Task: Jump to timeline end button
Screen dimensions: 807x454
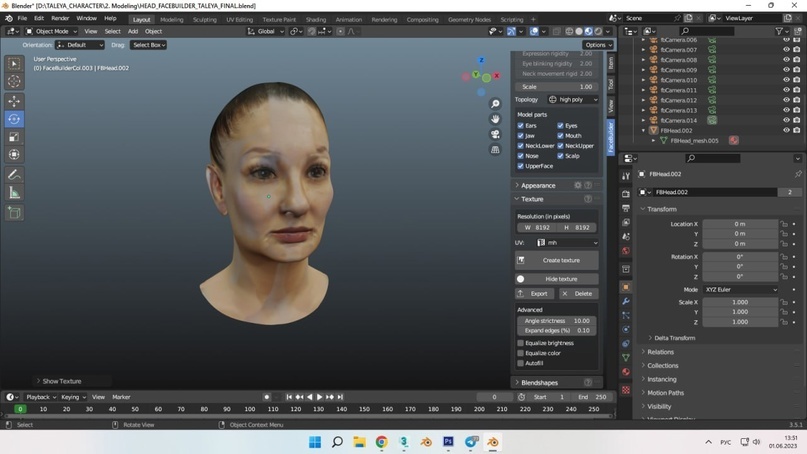Action: 340,397
